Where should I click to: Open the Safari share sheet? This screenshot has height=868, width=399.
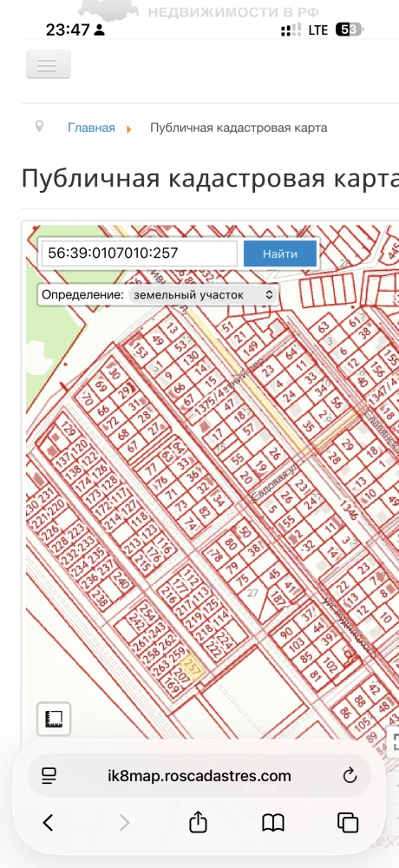click(198, 823)
